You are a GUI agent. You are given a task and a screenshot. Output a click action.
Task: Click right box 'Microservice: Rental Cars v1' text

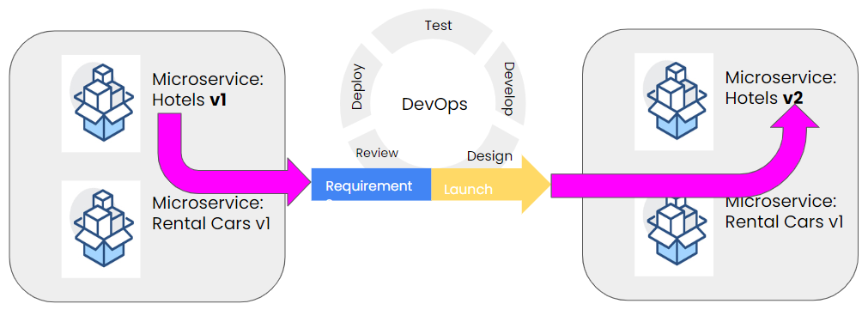[784, 212]
